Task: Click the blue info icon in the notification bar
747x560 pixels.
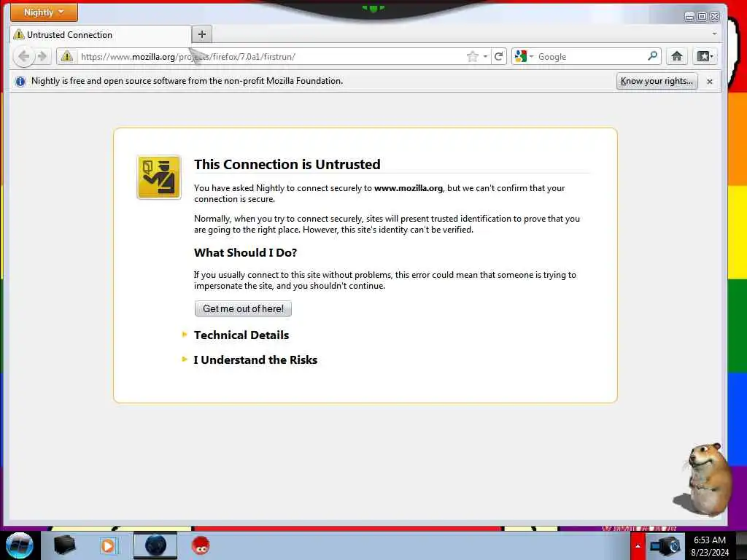Action: click(20, 82)
